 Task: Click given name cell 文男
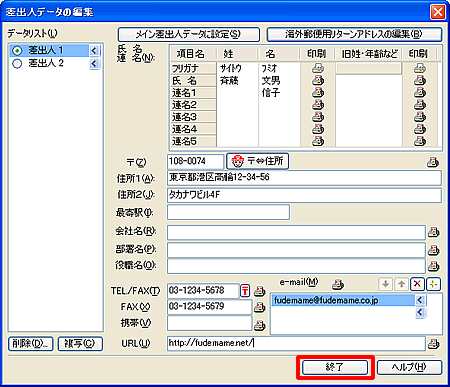(279, 80)
